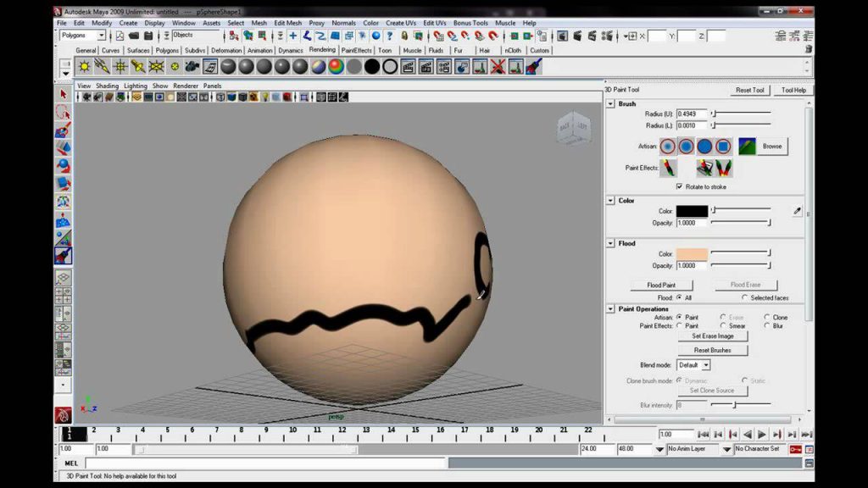
Task: Create a point light from the shelf
Action: (x=120, y=67)
